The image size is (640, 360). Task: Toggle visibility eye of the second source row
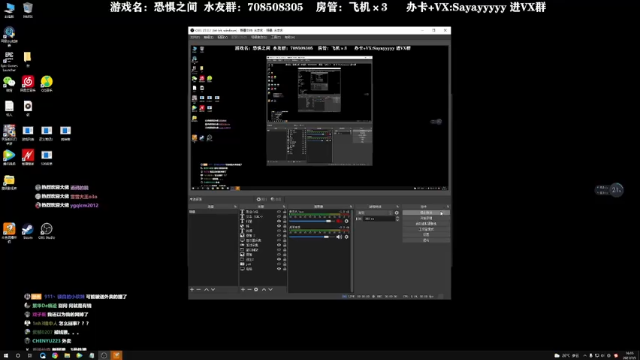pyautogui.click(x=279, y=216)
